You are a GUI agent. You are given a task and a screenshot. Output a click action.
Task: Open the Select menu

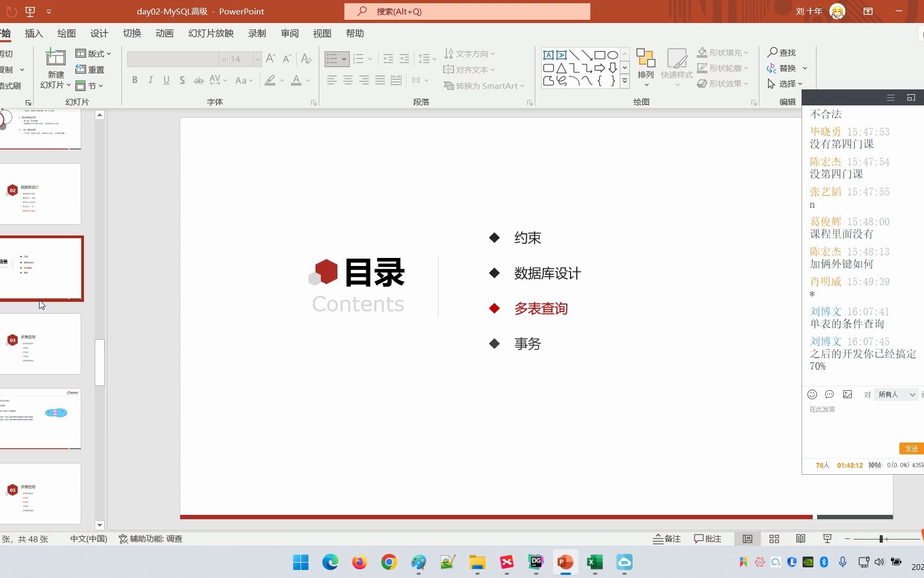(x=785, y=83)
